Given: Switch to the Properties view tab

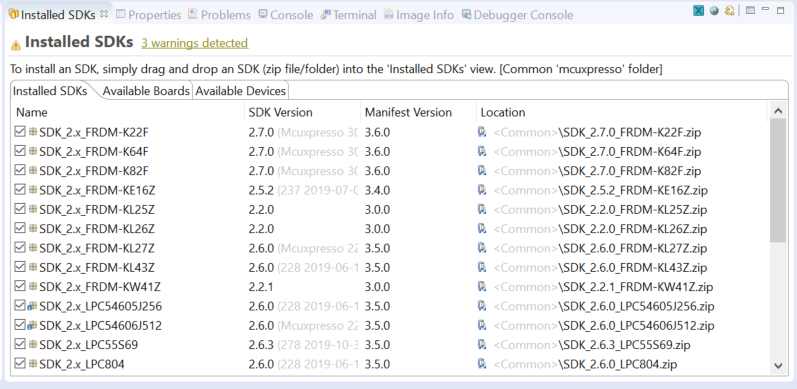Looking at the screenshot, I should pyautogui.click(x=148, y=15).
